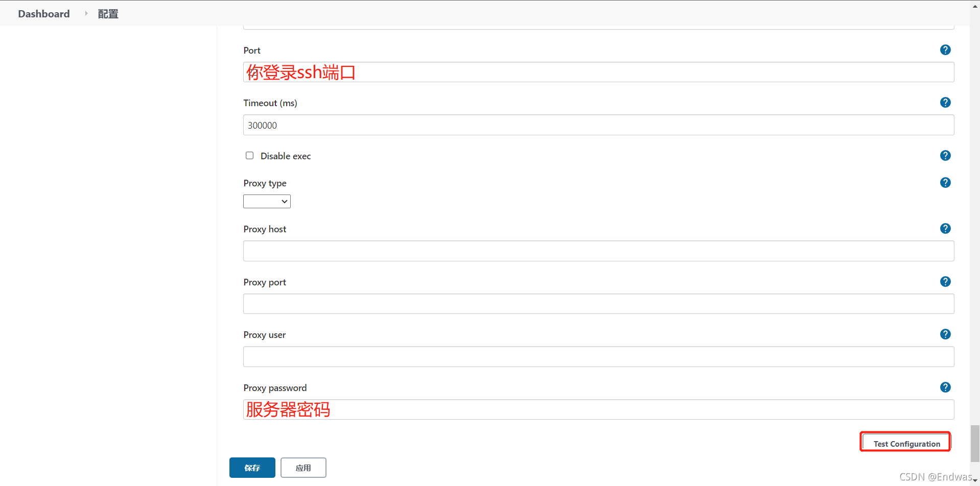Open help for Proxy port
The height and width of the screenshot is (486, 980).
click(x=945, y=282)
